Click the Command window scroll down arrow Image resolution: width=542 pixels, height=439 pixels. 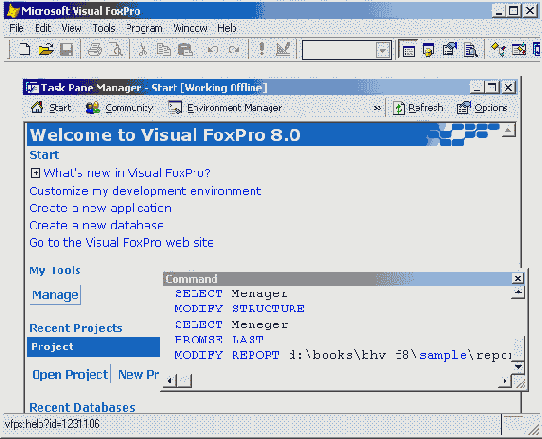click(x=518, y=367)
